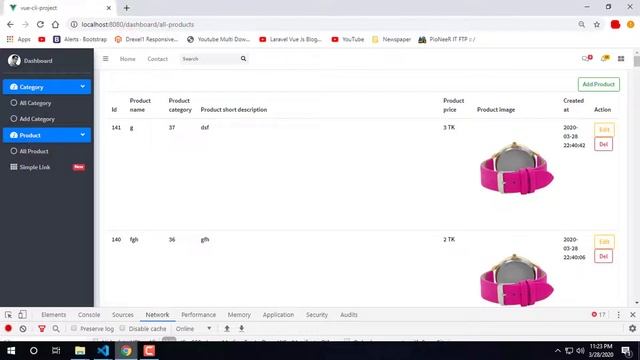Toggle the sidebar hamburger menu icon
Screen dimensions: 640x360
coord(105,59)
